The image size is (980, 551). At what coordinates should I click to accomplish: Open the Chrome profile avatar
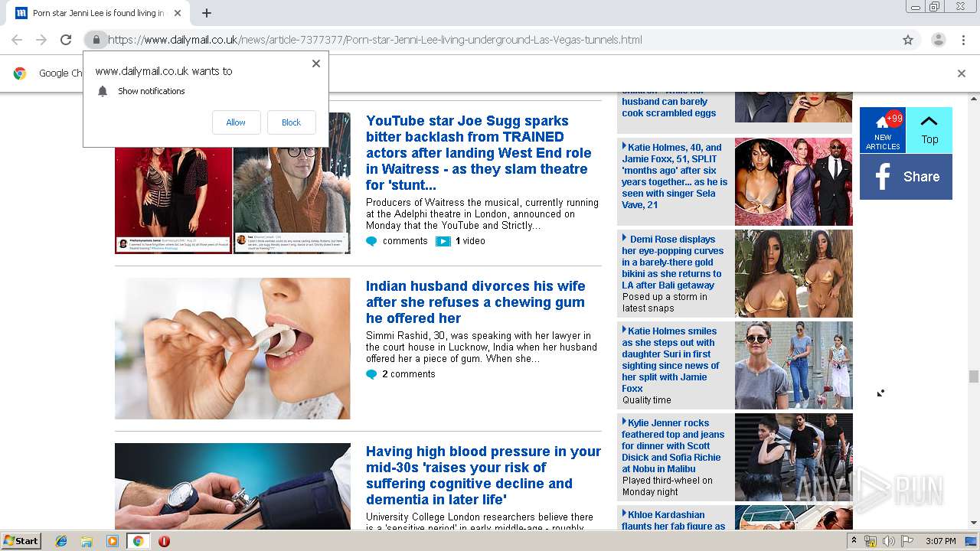click(x=938, y=40)
